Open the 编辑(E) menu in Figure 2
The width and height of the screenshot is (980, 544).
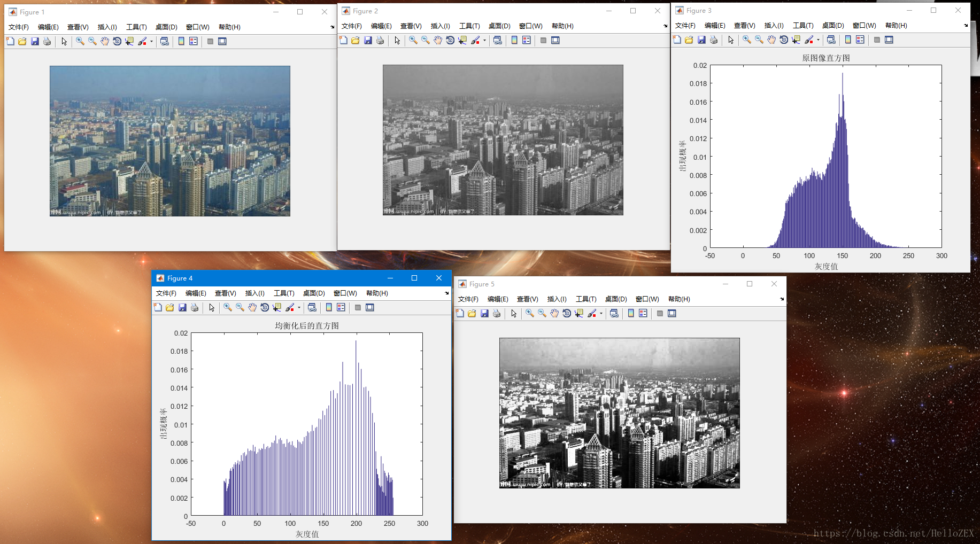381,26
